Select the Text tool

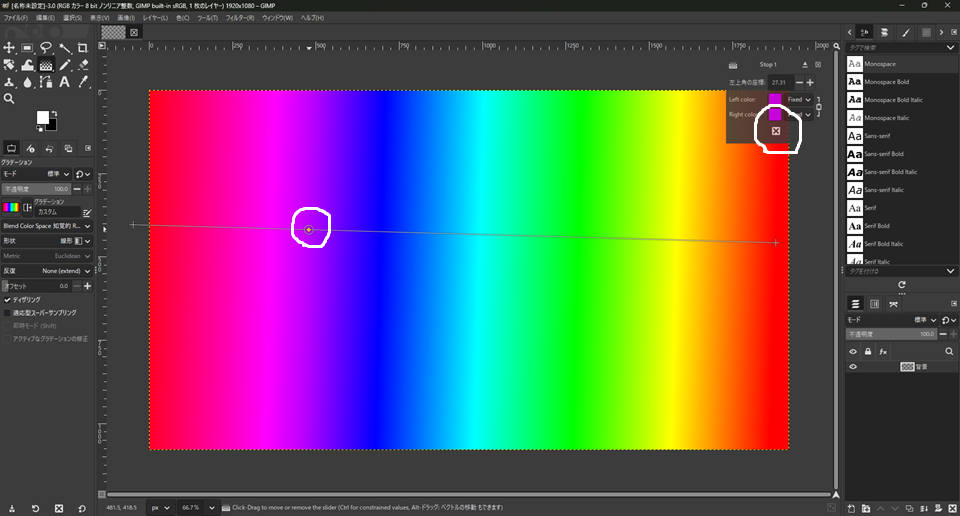(64, 82)
